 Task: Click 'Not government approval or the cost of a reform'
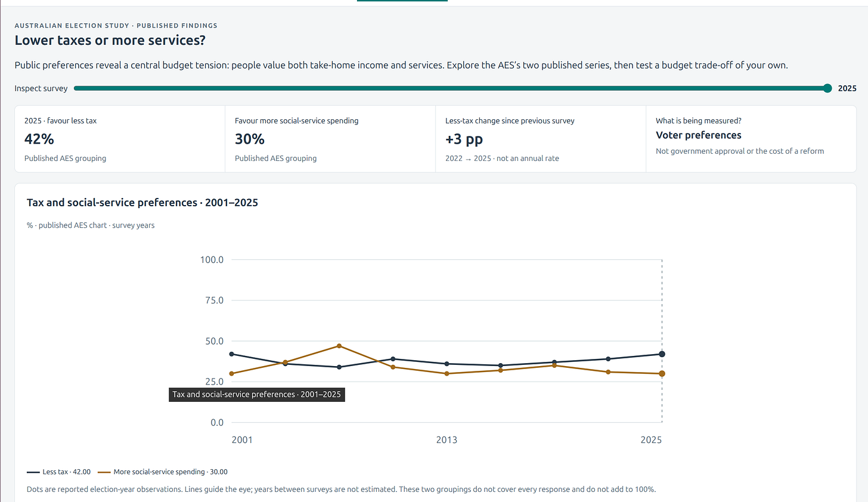point(740,151)
